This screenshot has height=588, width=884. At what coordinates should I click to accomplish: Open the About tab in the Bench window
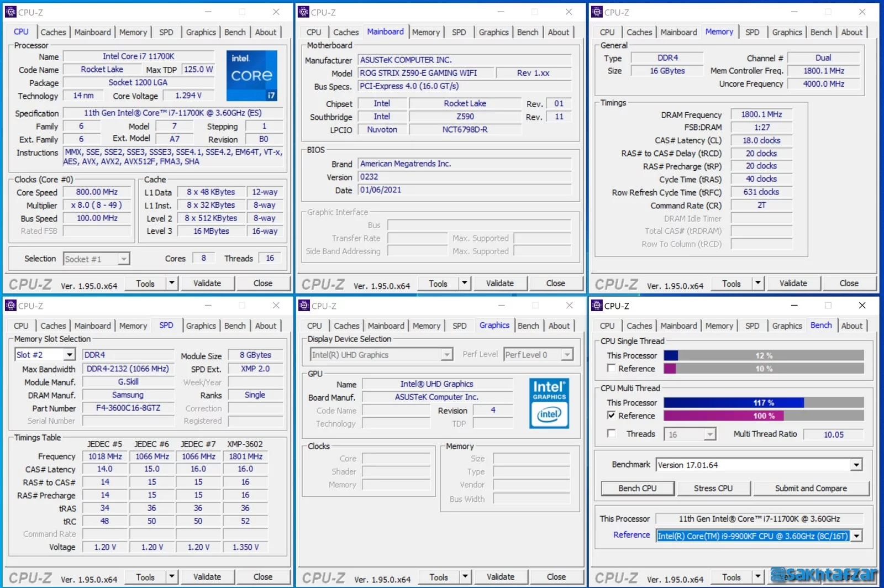(x=851, y=326)
